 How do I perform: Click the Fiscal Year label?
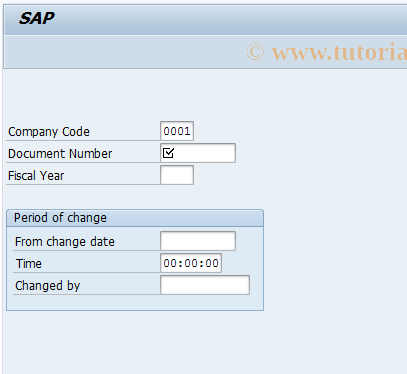(36, 176)
